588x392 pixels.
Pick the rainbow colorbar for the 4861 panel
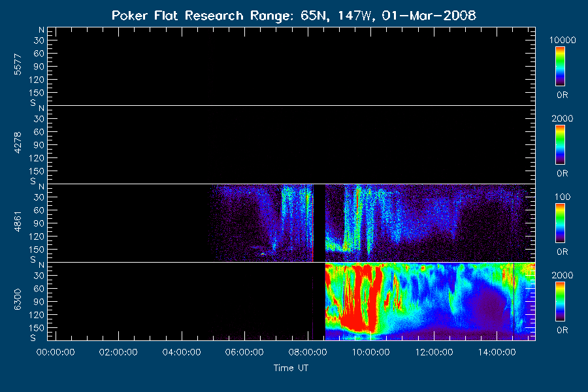561,223
